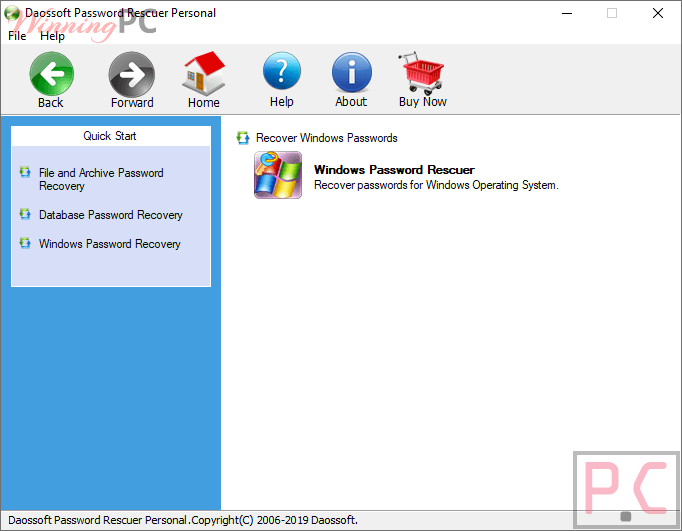682x531 pixels.
Task: Click the icon next to File and Archive Password Recovery
Action: click(x=25, y=172)
